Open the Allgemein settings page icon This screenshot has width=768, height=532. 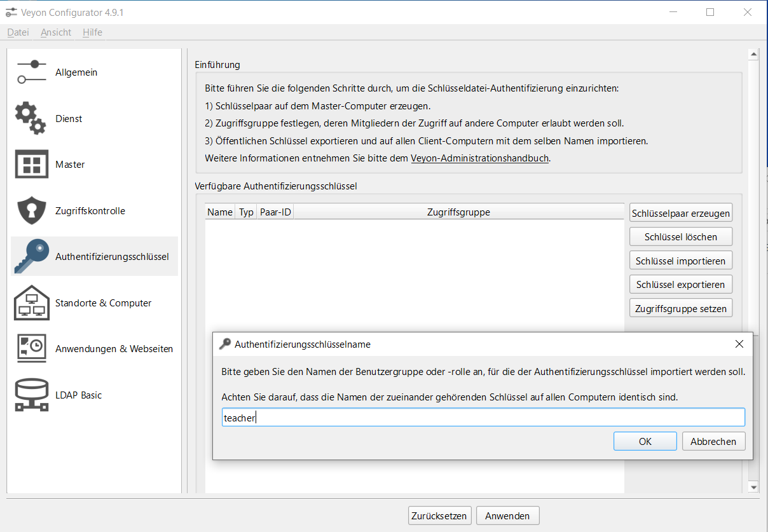(31, 72)
